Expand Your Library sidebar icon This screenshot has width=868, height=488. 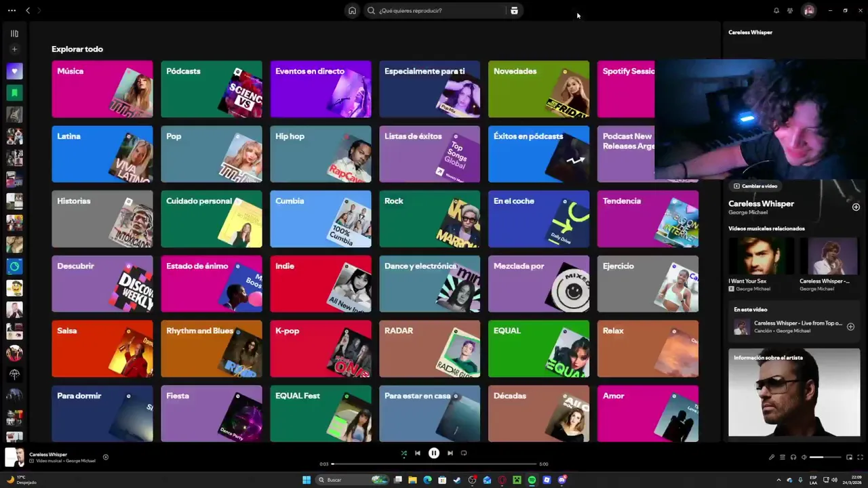coord(14,33)
